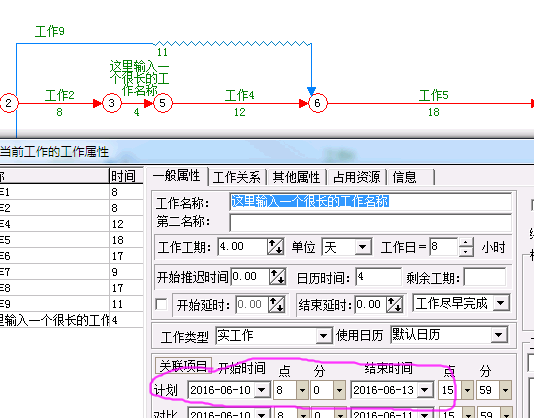The width and height of the screenshot is (534, 418).
Task: Click the 工作工期 spinner arrows icon
Action: [276, 247]
